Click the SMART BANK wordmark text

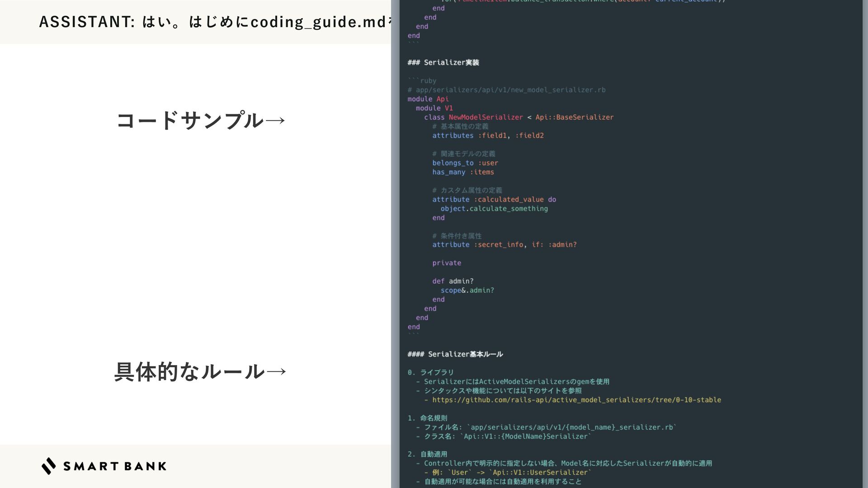pyautogui.click(x=115, y=466)
